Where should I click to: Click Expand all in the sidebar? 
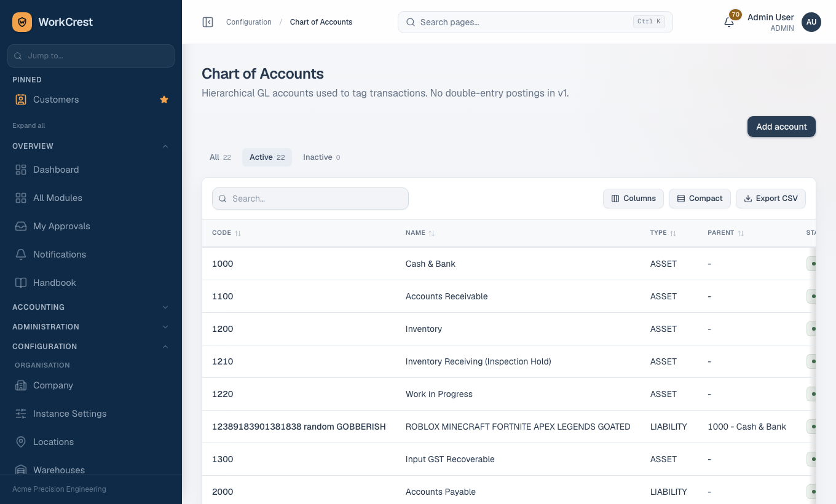(29, 125)
